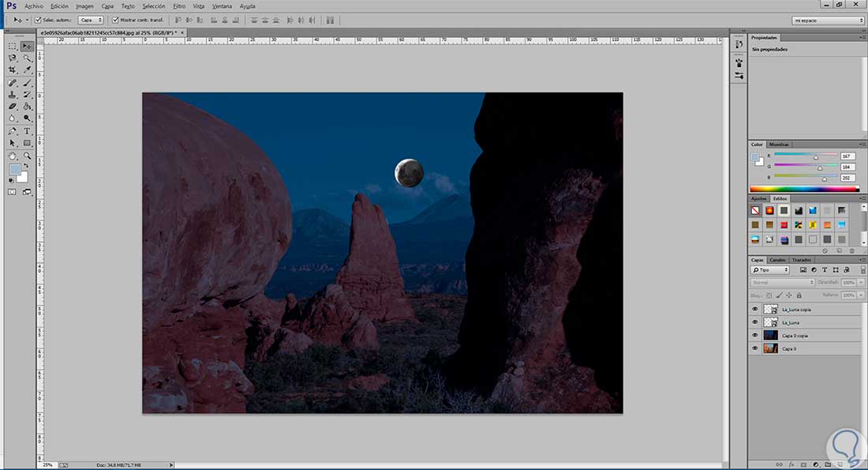This screenshot has width=868, height=470.
Task: Select the Rectangle shape tool
Action: coord(27,143)
